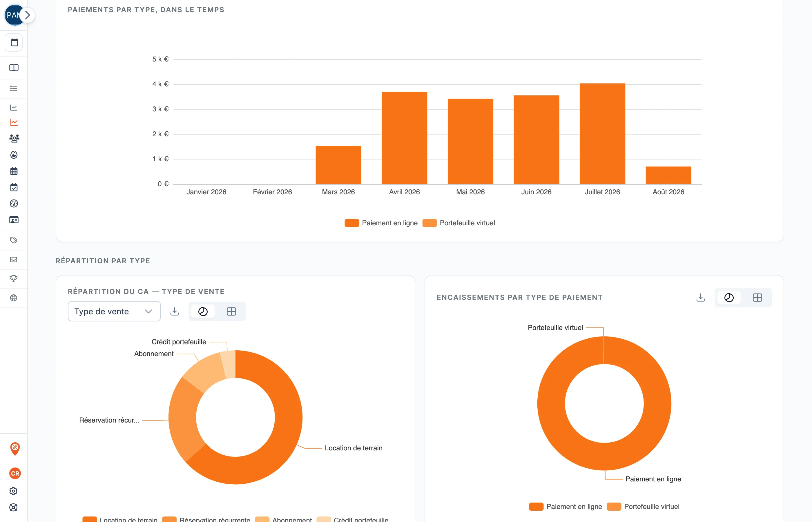812x522 pixels.
Task: Switch Encaissements chart to pie view
Action: [x=729, y=298]
